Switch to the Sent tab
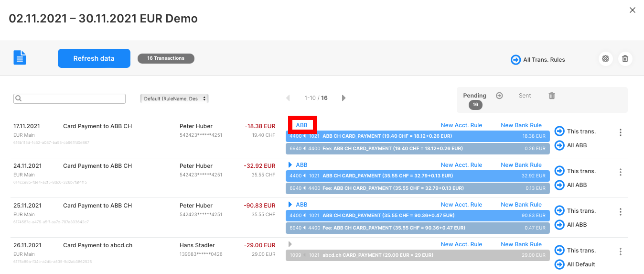Screen dimensions: 644x274 (x=525, y=96)
